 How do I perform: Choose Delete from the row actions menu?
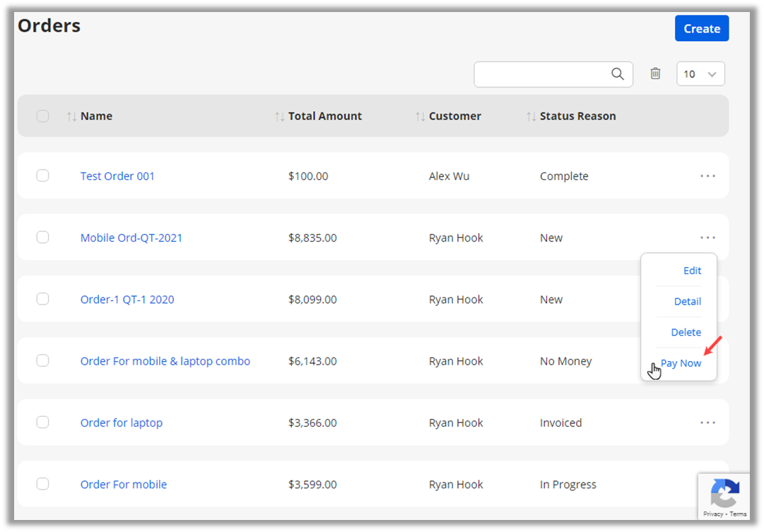pyautogui.click(x=686, y=332)
